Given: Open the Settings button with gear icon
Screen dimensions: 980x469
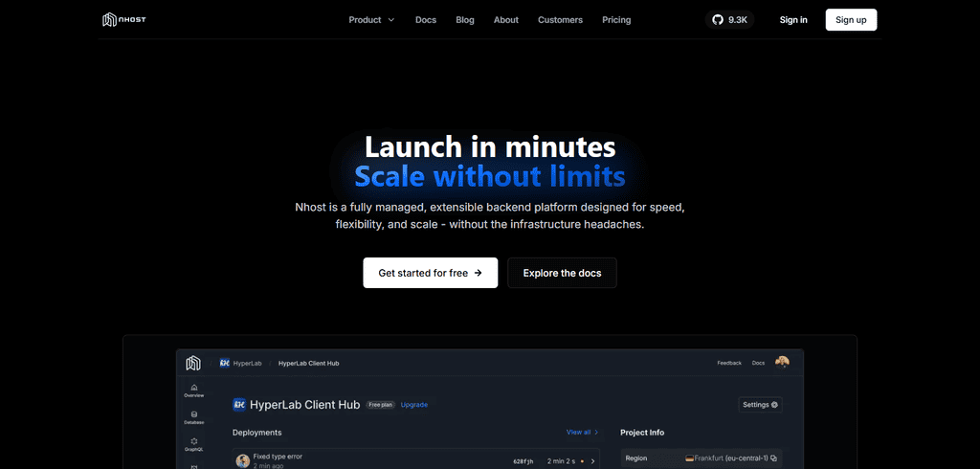Looking at the screenshot, I should point(760,405).
